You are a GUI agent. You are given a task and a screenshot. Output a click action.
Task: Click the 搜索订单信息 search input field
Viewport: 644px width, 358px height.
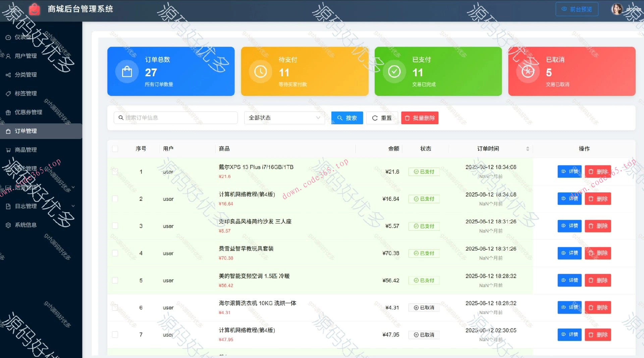(175, 118)
